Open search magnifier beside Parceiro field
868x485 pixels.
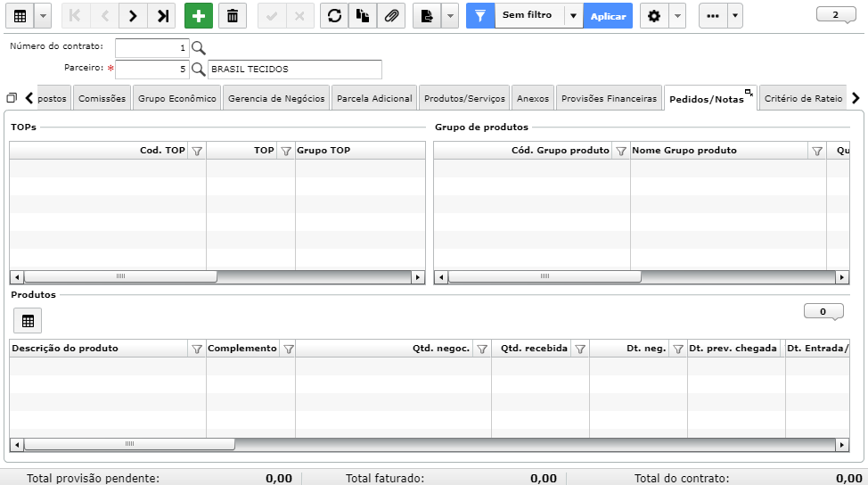198,70
